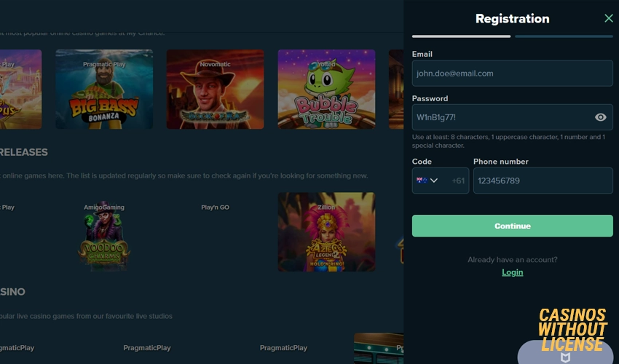Click the +61 dialing code text
Screen dimensions: 619x364
click(458, 181)
